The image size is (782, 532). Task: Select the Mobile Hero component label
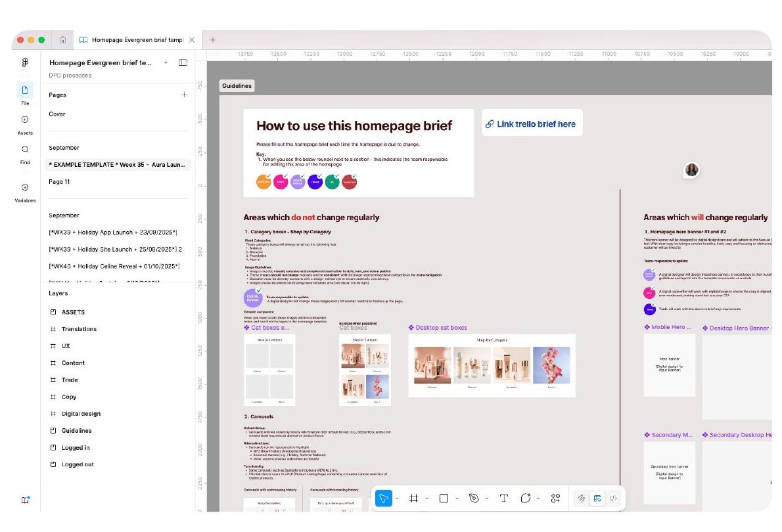coord(668,327)
